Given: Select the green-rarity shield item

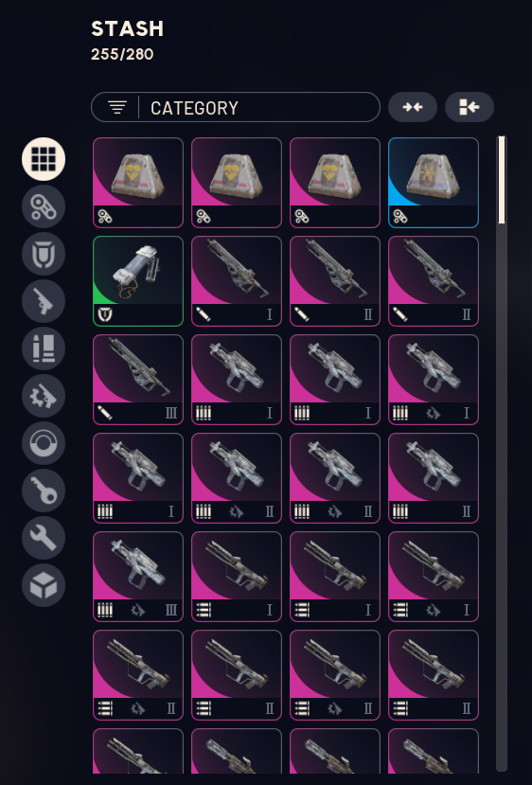Looking at the screenshot, I should (x=138, y=281).
